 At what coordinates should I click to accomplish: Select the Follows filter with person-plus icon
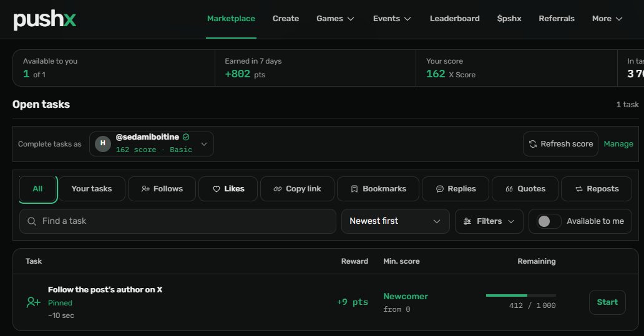click(162, 189)
